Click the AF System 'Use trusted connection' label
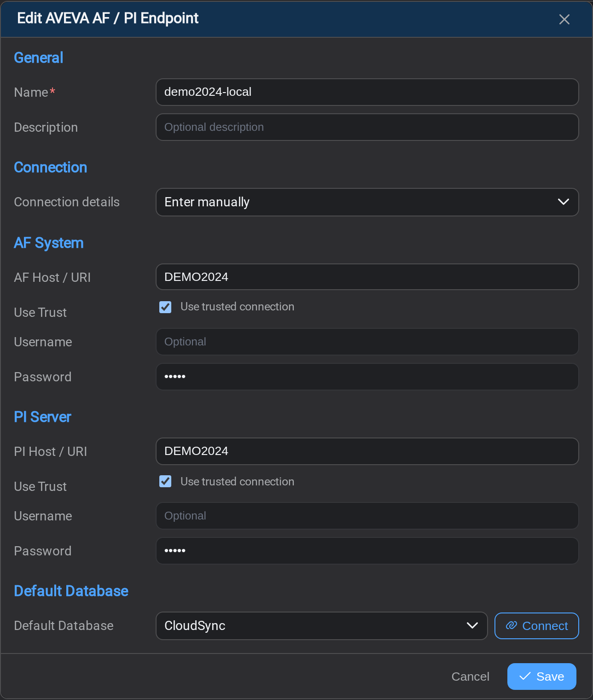The height and width of the screenshot is (700, 593). 237,307
